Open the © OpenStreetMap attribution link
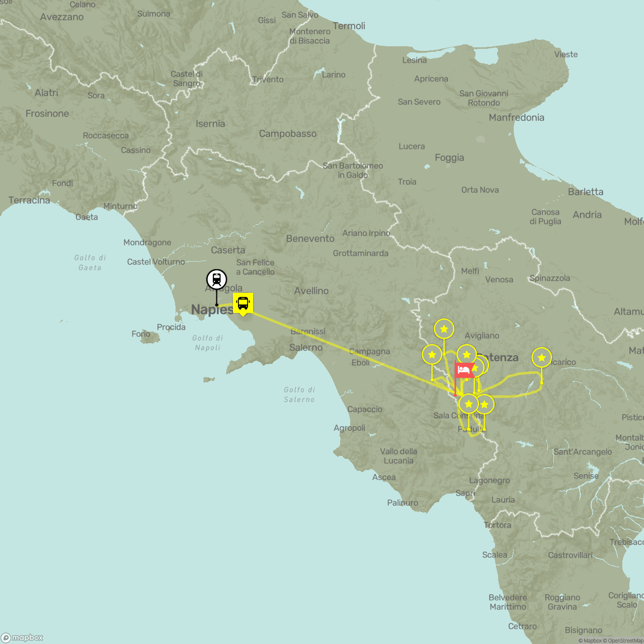 (x=623, y=640)
